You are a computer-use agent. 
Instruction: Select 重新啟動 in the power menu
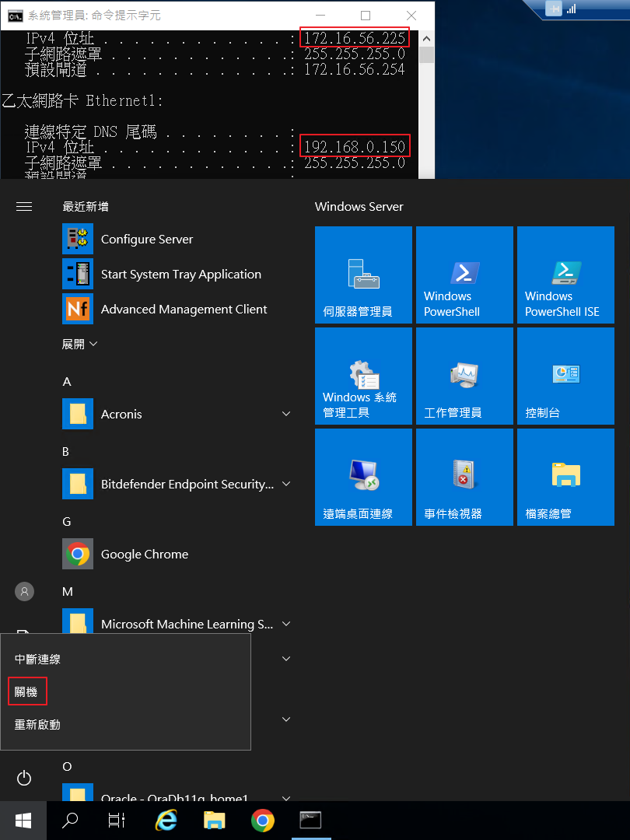coord(37,724)
